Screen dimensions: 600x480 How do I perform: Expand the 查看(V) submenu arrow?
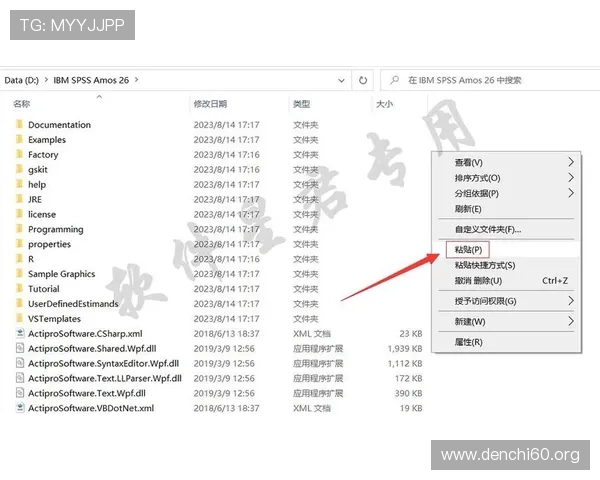pyautogui.click(x=571, y=162)
